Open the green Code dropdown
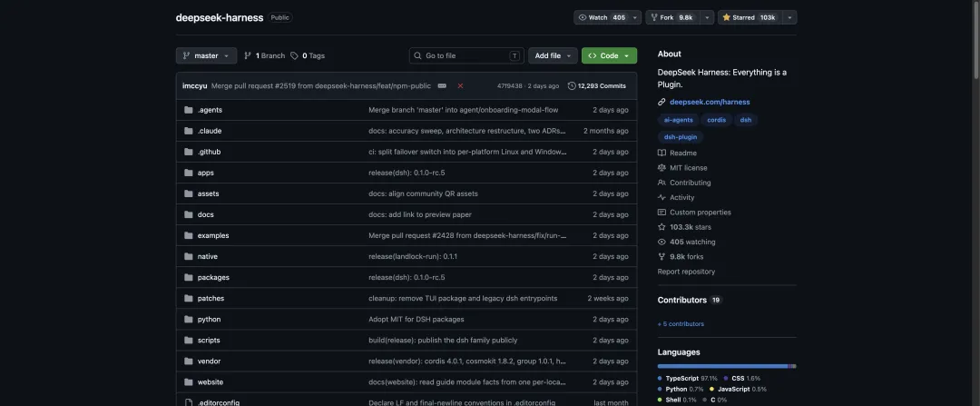The image size is (980, 406). click(x=610, y=55)
